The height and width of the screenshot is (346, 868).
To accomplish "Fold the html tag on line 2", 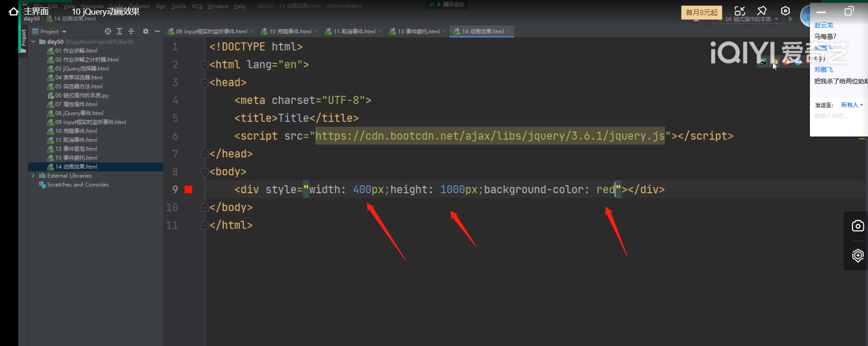I will coord(205,65).
